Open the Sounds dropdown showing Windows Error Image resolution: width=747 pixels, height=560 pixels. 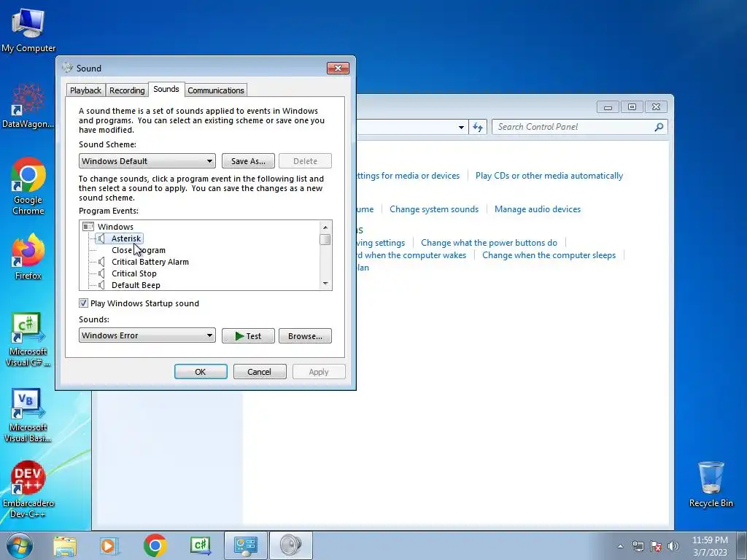pos(147,335)
